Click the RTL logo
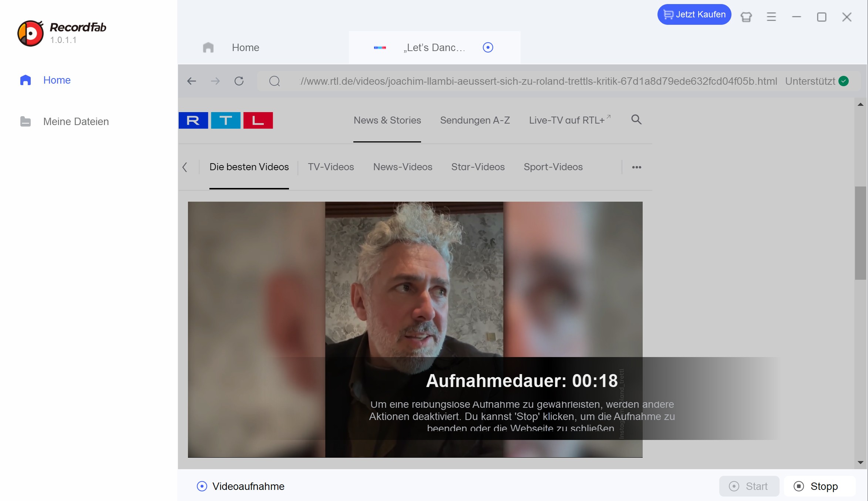 (226, 120)
